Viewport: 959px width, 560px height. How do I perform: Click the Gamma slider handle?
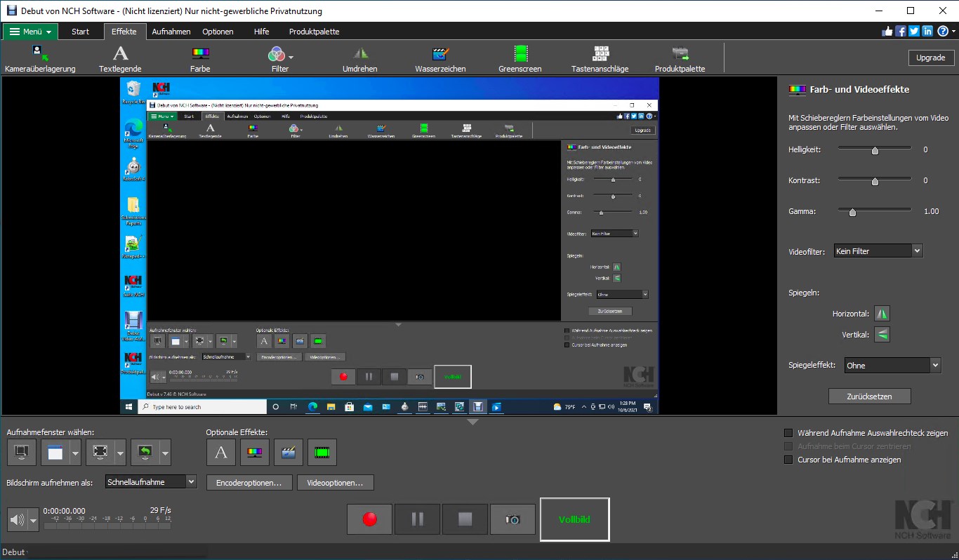pos(852,212)
